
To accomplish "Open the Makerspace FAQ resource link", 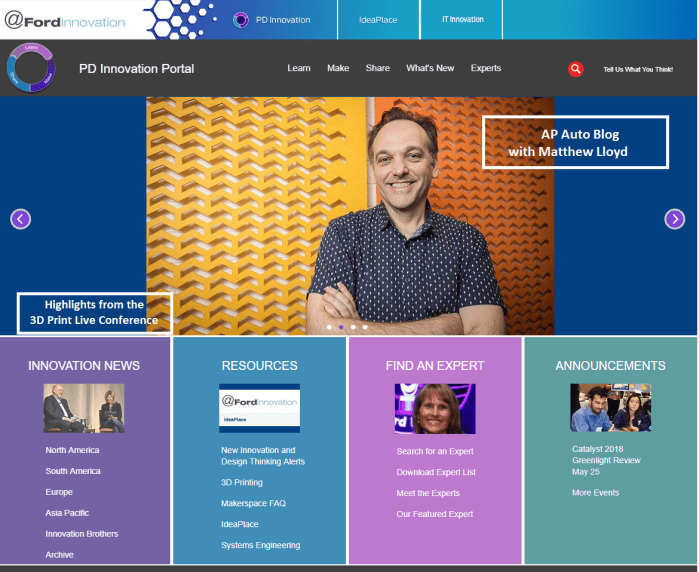I will tap(253, 503).
